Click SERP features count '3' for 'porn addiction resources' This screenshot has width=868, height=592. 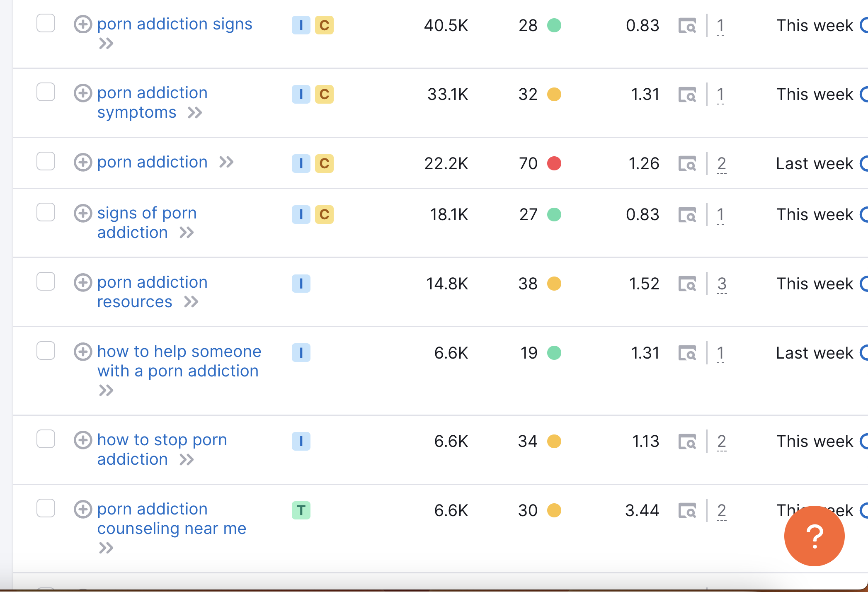[x=722, y=284]
